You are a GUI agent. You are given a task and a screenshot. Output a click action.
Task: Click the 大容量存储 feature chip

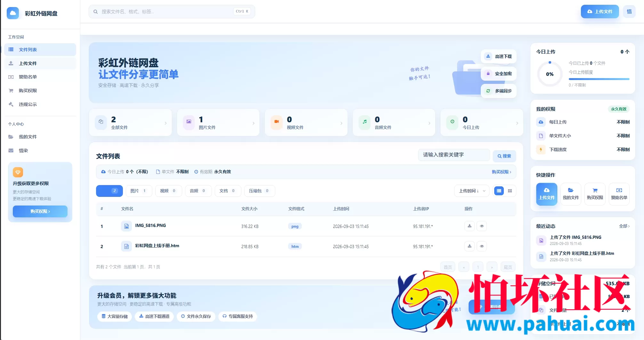pyautogui.click(x=115, y=316)
